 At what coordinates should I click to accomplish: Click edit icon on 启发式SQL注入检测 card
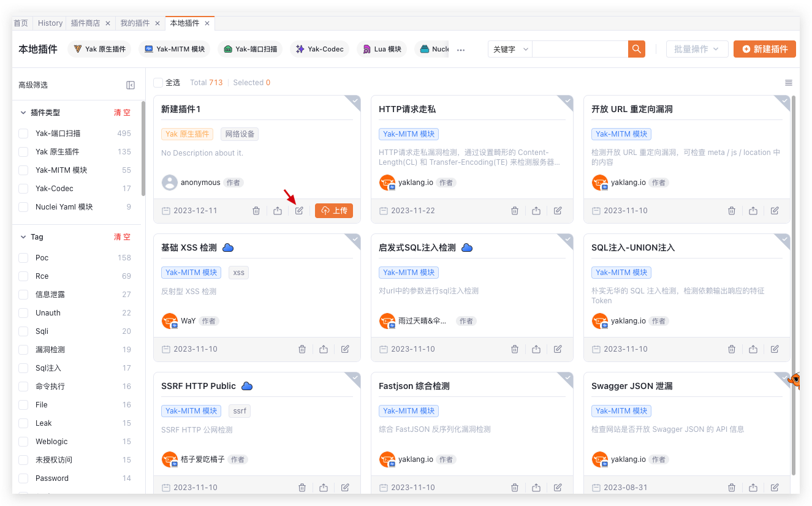coord(558,349)
